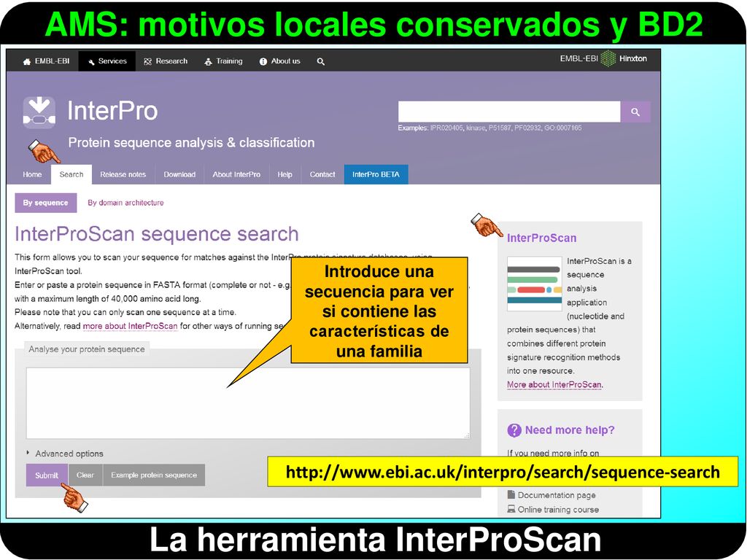Switch to InterPro BETA
This screenshot has width=747, height=560.
coord(376,174)
